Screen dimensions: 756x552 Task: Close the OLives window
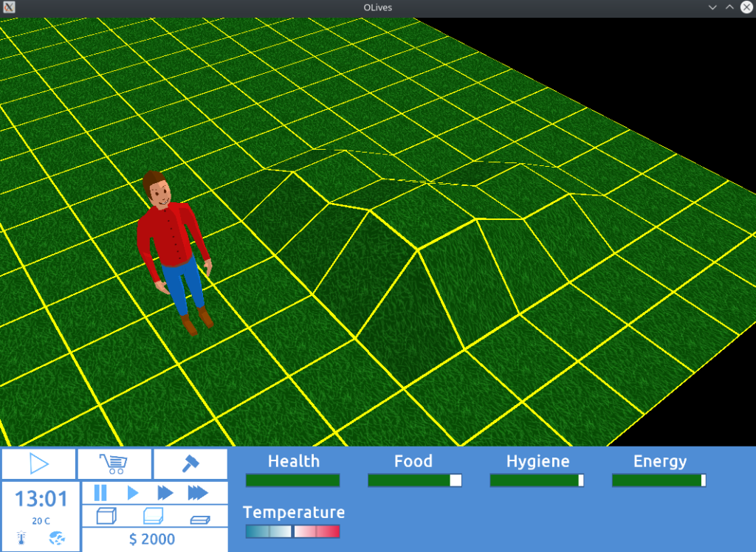[746, 7]
